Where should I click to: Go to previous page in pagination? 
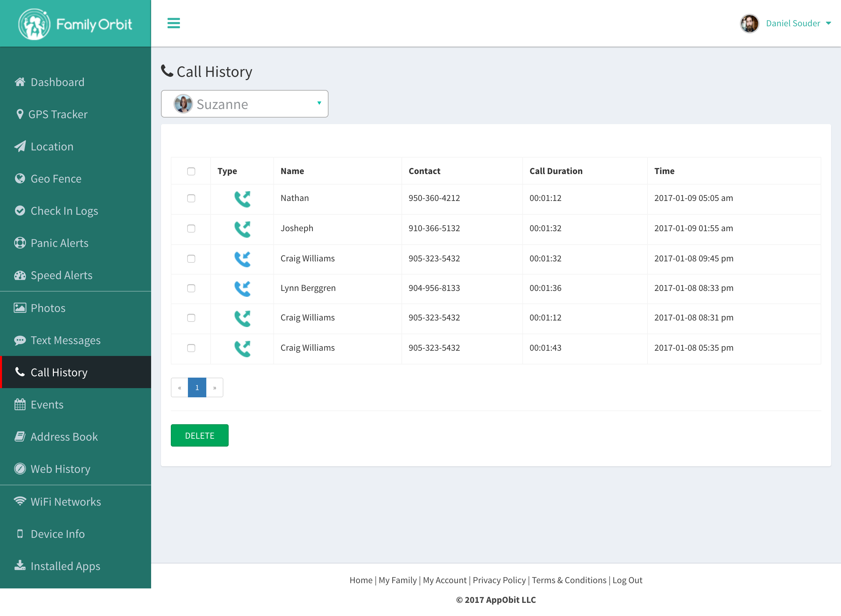179,387
